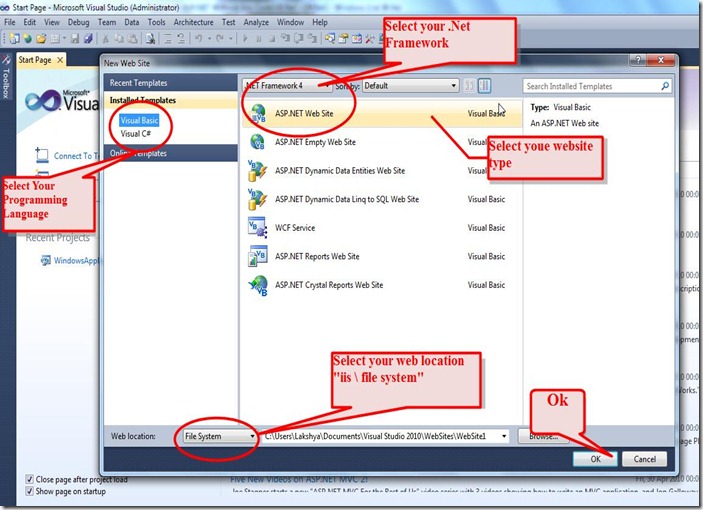Click the Toolbox wrench-hammer toolbar icon
The width and height of the screenshot is (703, 510).
tap(370, 39)
